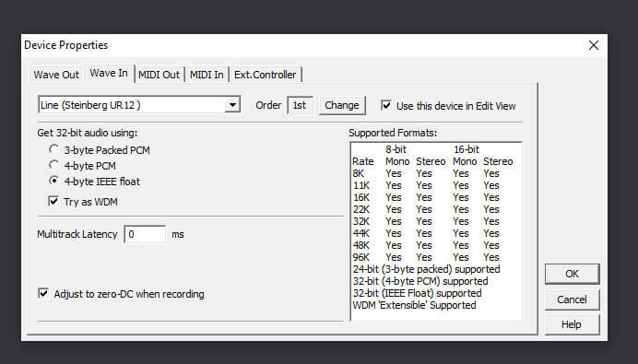Viewport: 638px width, 364px height.
Task: Click the 44K rate row text
Action: click(426, 233)
